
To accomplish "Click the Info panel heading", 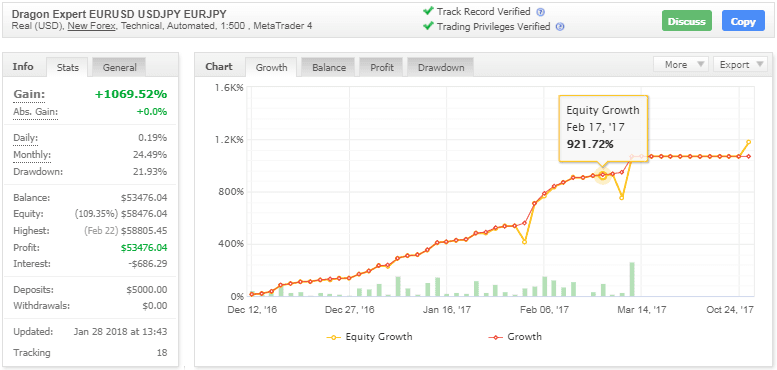I will click(23, 66).
